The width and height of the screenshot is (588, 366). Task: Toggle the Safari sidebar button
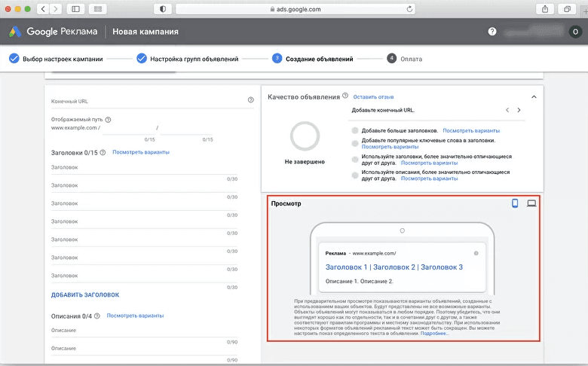(x=75, y=9)
